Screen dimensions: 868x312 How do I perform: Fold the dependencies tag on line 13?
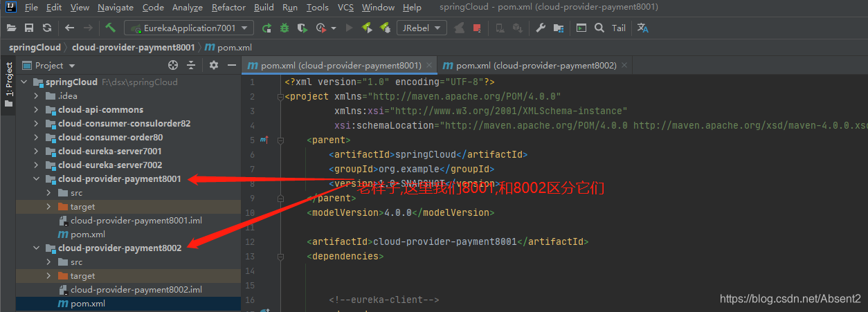[x=280, y=256]
